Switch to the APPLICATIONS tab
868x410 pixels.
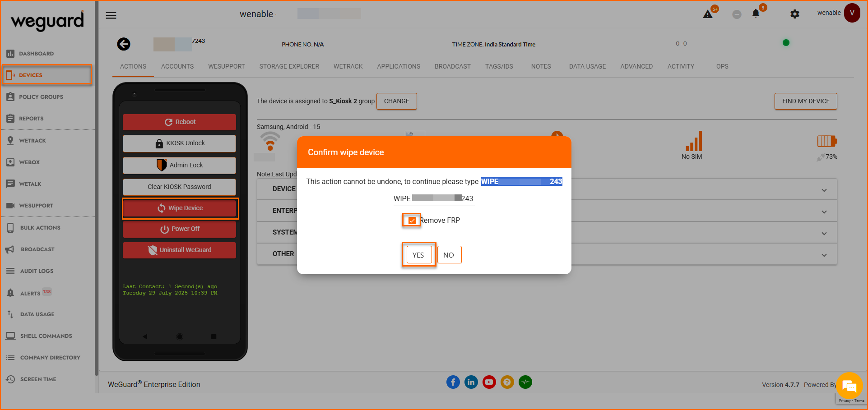click(x=399, y=66)
